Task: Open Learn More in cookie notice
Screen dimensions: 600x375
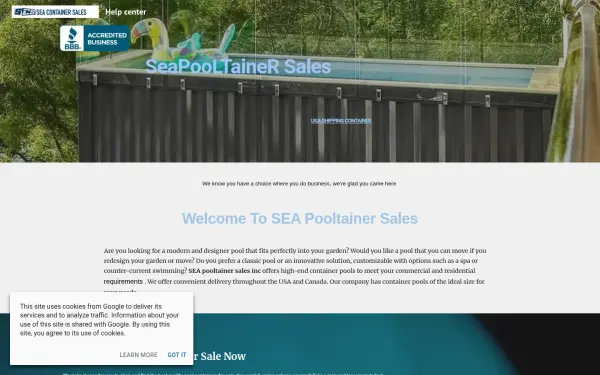Action: (x=138, y=355)
